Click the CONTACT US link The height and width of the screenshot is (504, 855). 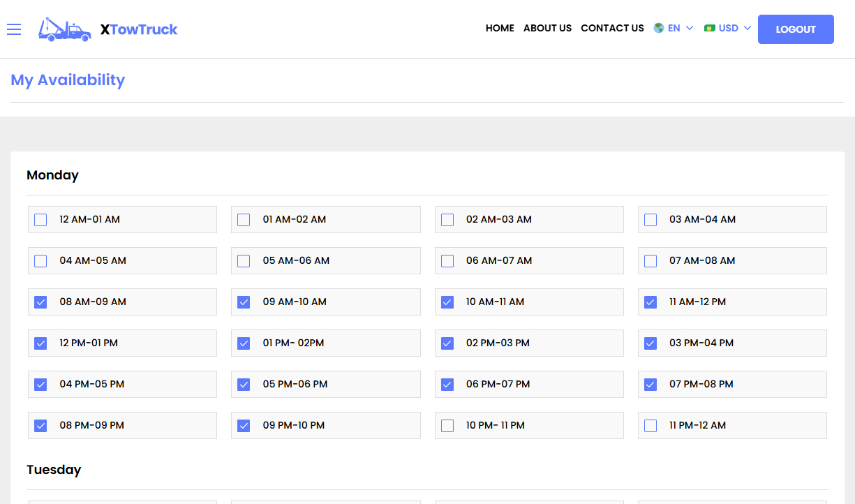(x=612, y=29)
